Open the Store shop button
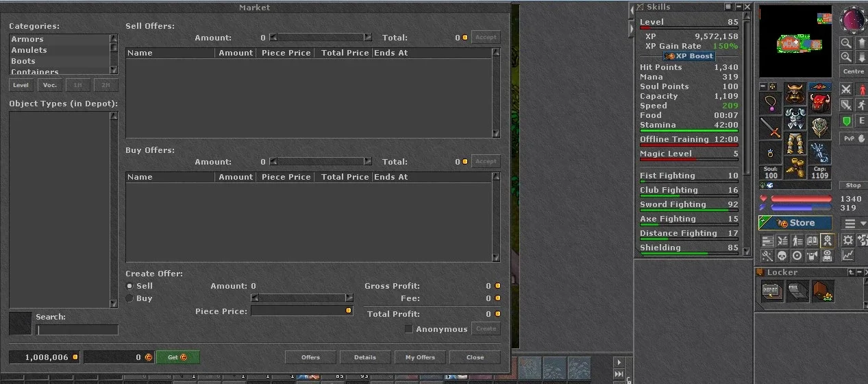The image size is (868, 384). (795, 223)
